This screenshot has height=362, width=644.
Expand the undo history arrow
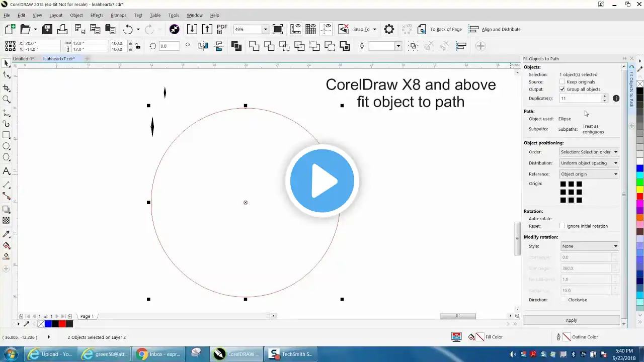point(138,29)
